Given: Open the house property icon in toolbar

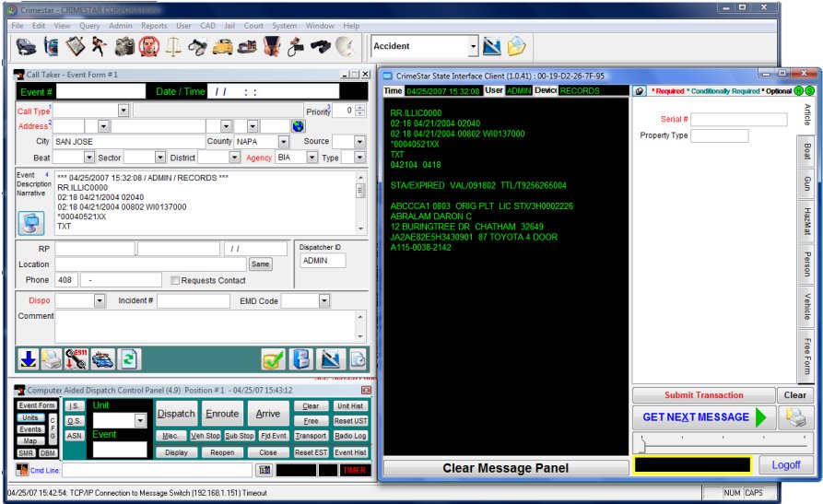Looking at the screenshot, I should pyautogui.click(x=247, y=47).
